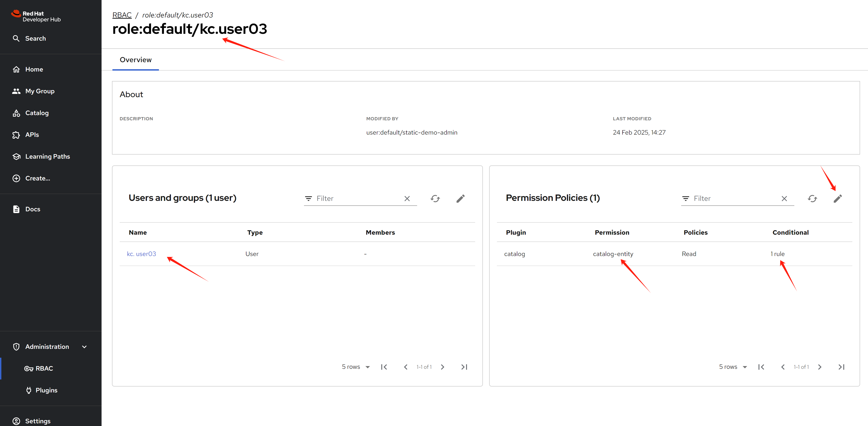Switch to the Overview tab

click(136, 60)
